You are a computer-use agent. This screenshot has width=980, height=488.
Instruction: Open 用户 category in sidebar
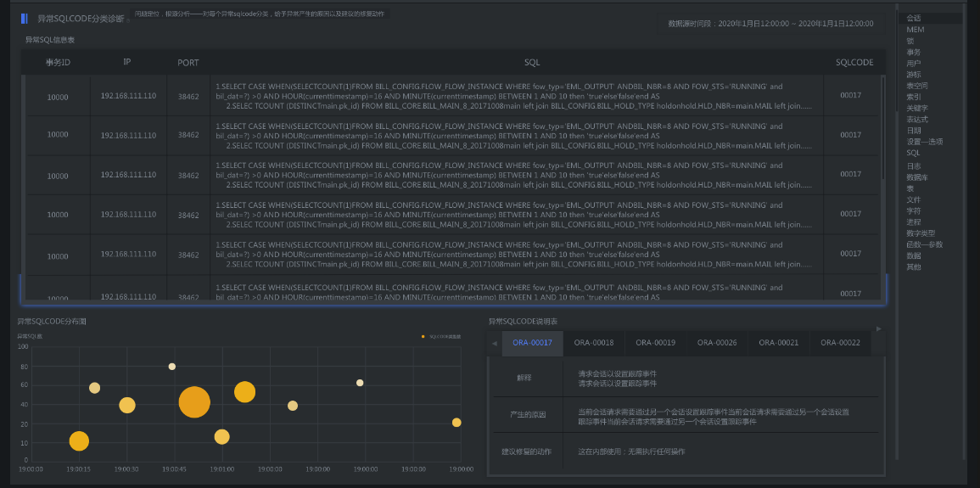click(x=913, y=63)
